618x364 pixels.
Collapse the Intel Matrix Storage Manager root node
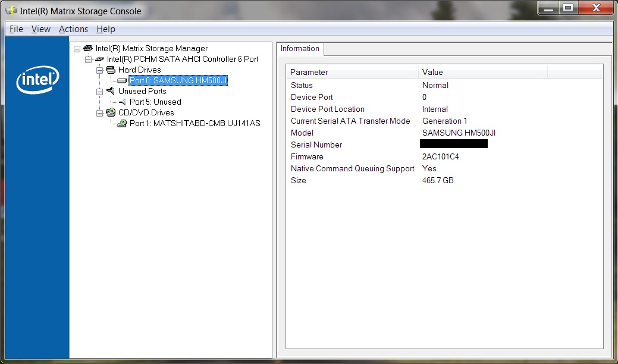point(77,49)
